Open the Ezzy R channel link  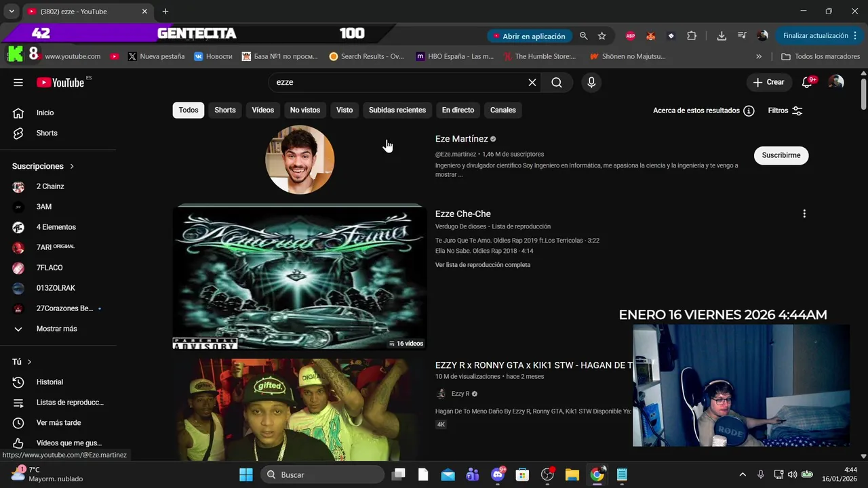[x=461, y=394]
